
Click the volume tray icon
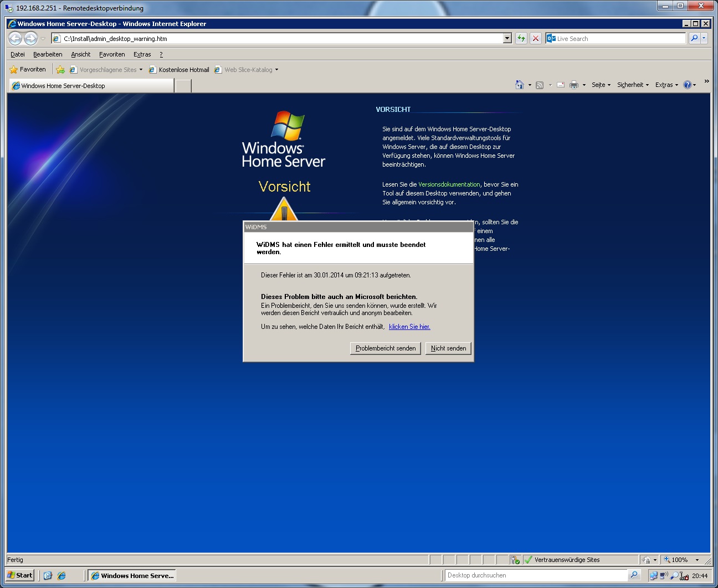point(664,576)
